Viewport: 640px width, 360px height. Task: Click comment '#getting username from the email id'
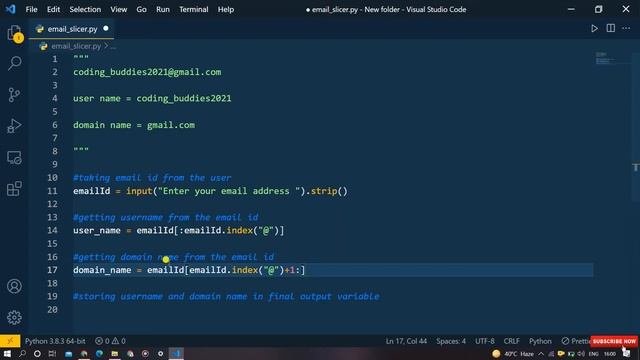[x=166, y=218]
